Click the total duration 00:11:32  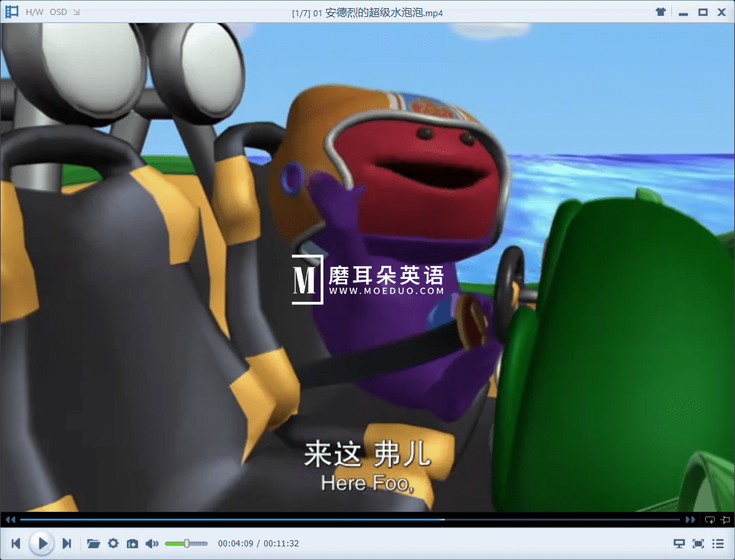point(281,544)
